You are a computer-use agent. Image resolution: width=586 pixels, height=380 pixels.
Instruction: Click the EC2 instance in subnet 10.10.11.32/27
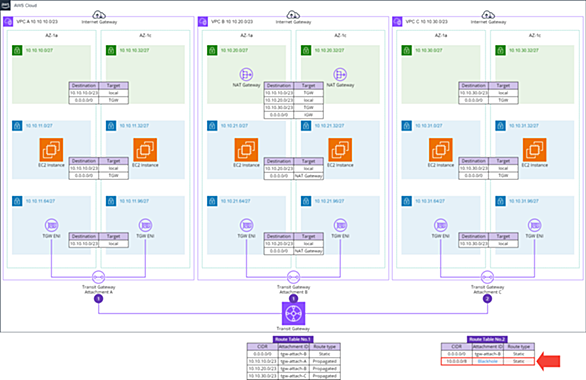(145, 150)
